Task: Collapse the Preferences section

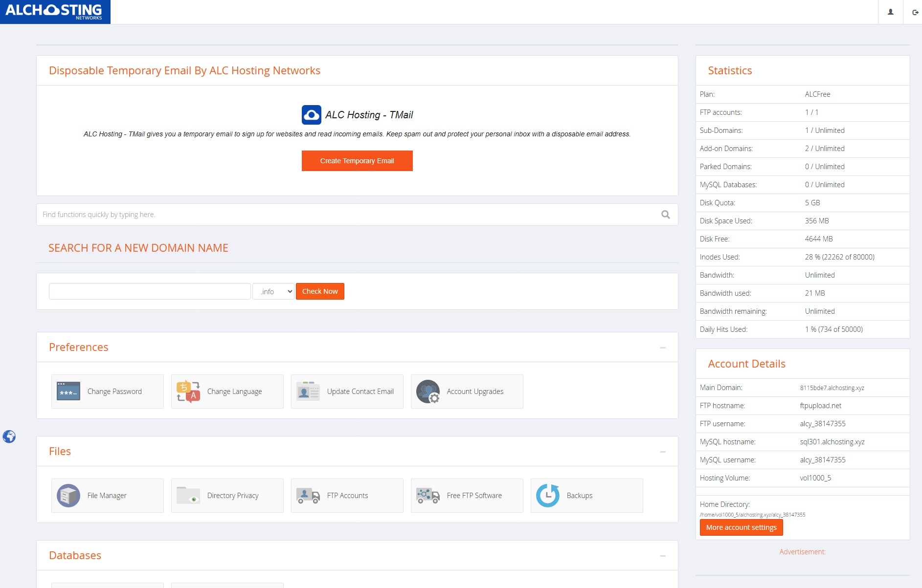Action: (x=663, y=348)
